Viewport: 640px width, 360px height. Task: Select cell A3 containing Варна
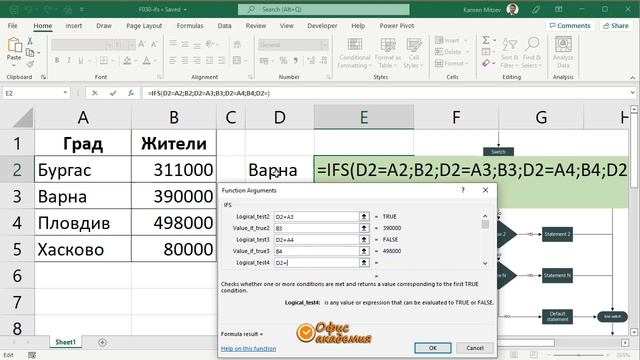point(83,196)
